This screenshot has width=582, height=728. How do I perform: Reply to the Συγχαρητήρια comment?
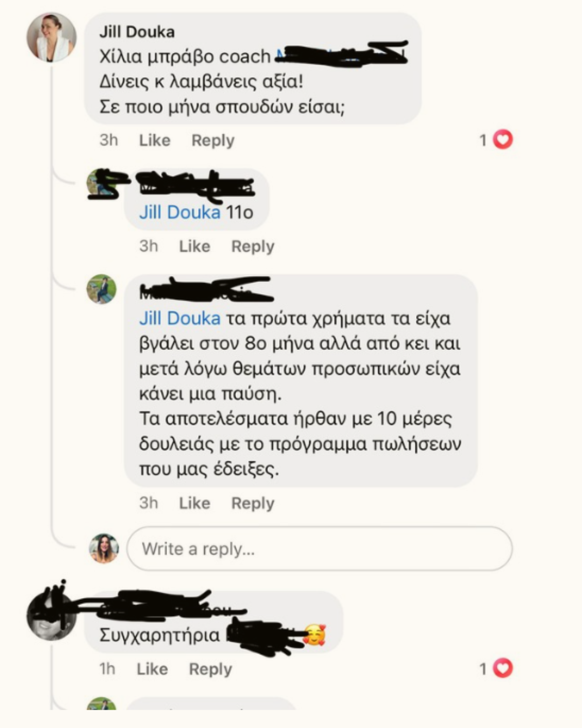pos(210,669)
